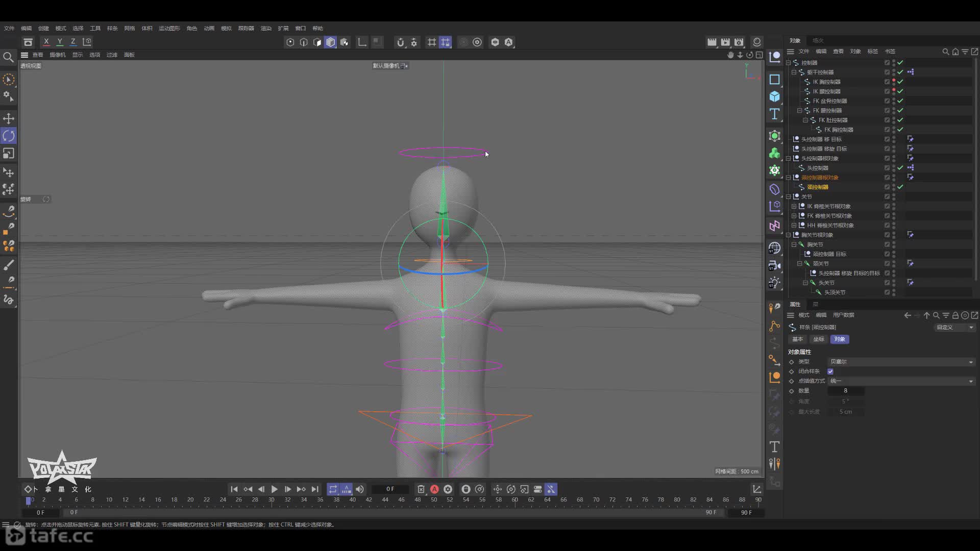The height and width of the screenshot is (551, 980).
Task: Play the animation forward
Action: tap(274, 489)
